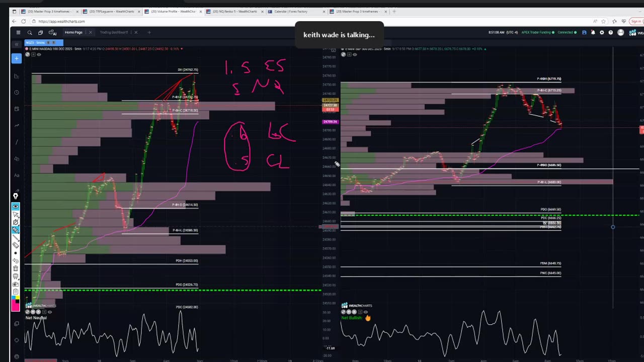Open the AI assistant tool

pos(52,32)
